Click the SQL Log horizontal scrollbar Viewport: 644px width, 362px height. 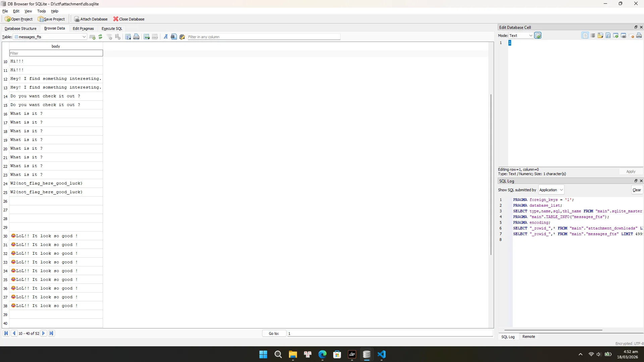pos(553,330)
